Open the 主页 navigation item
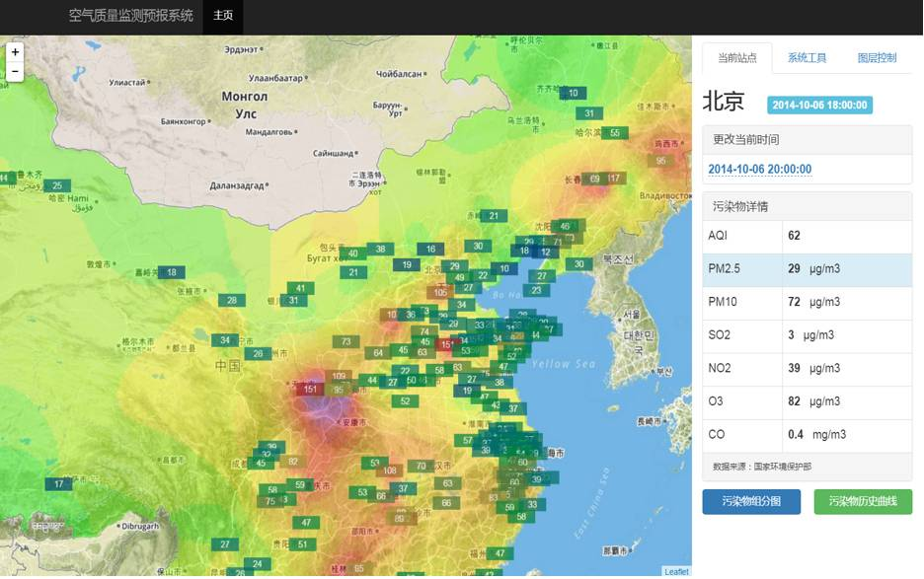 (x=223, y=16)
